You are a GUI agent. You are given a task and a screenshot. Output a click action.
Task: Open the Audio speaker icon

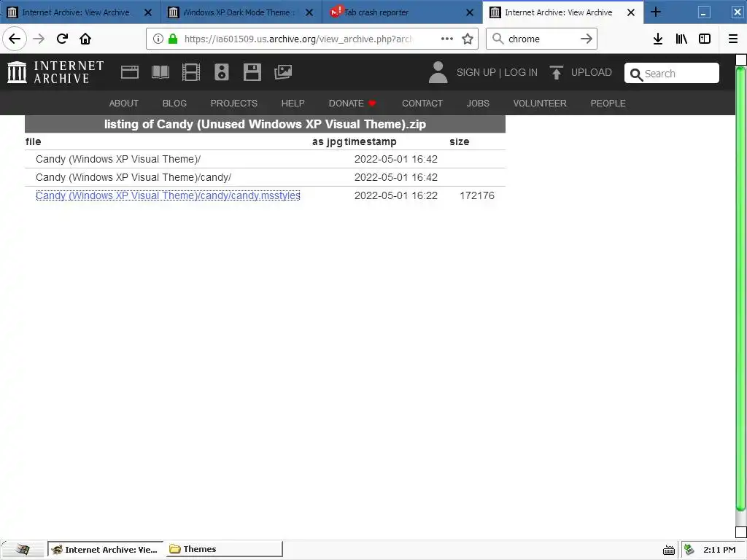click(x=222, y=72)
